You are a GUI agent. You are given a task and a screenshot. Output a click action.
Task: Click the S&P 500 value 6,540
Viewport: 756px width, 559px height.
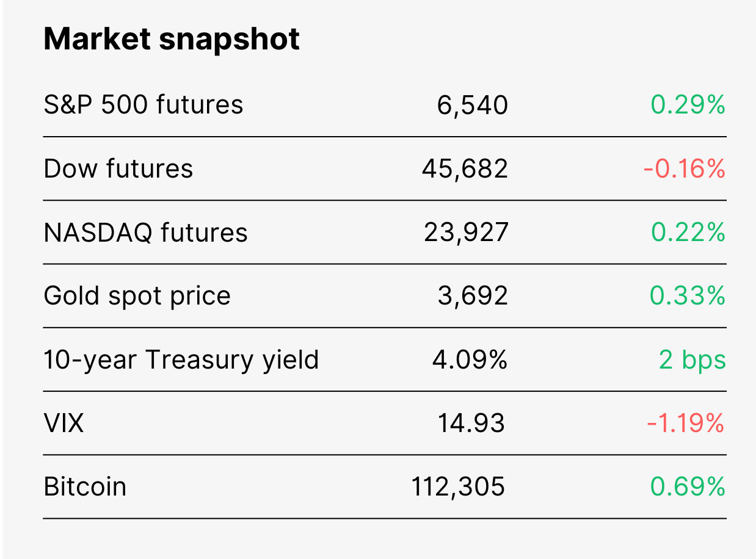[473, 106]
